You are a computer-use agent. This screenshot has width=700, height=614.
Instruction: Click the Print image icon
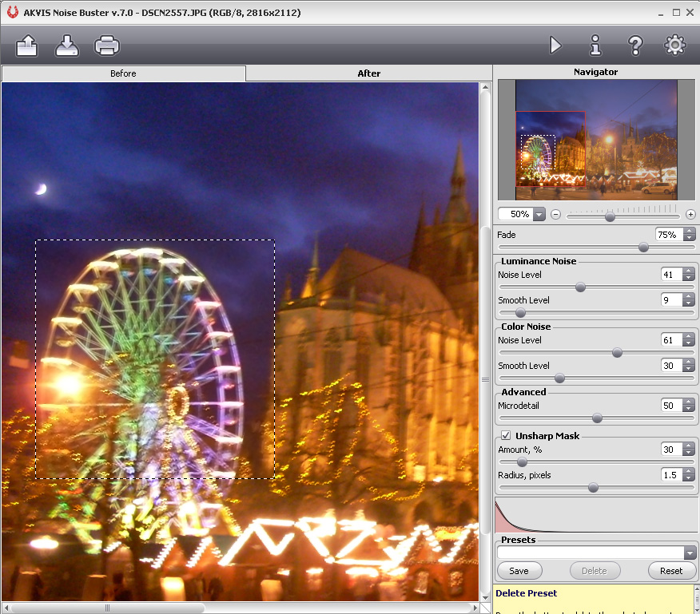click(107, 46)
